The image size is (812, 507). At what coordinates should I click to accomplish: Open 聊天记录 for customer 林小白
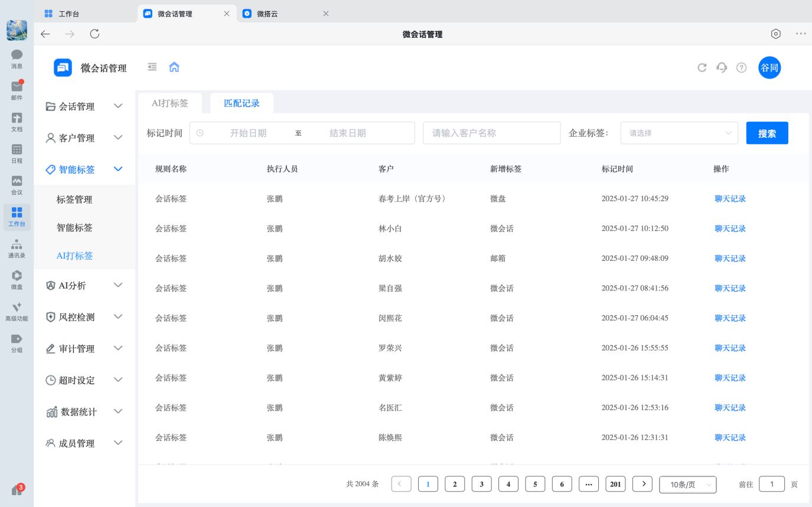pyautogui.click(x=730, y=228)
